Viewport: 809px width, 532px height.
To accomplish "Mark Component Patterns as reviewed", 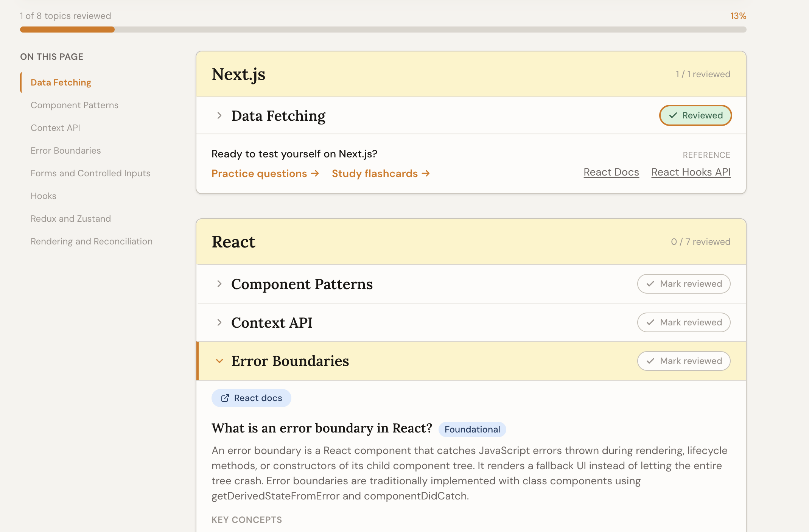I will 684,284.
